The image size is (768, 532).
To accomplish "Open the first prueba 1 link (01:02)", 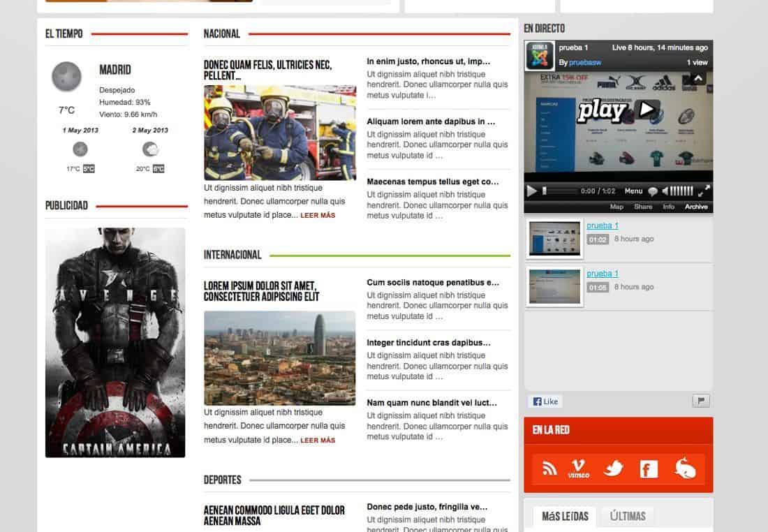I will (603, 226).
